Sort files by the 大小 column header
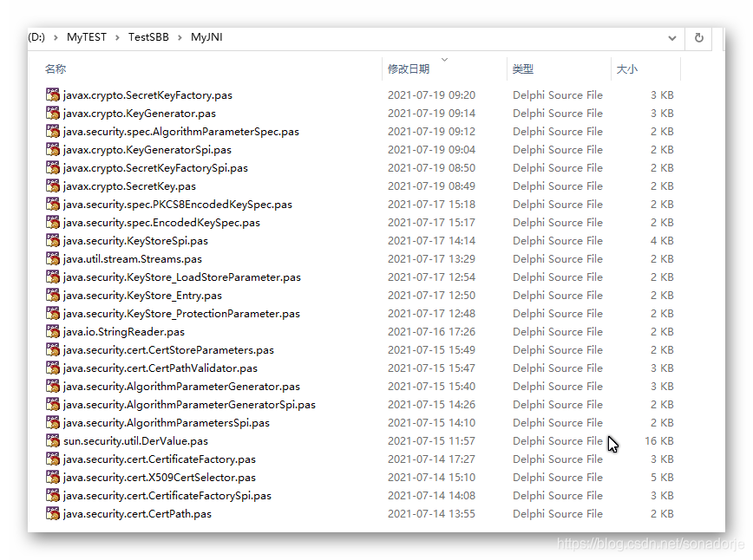The image size is (753, 560). point(626,69)
